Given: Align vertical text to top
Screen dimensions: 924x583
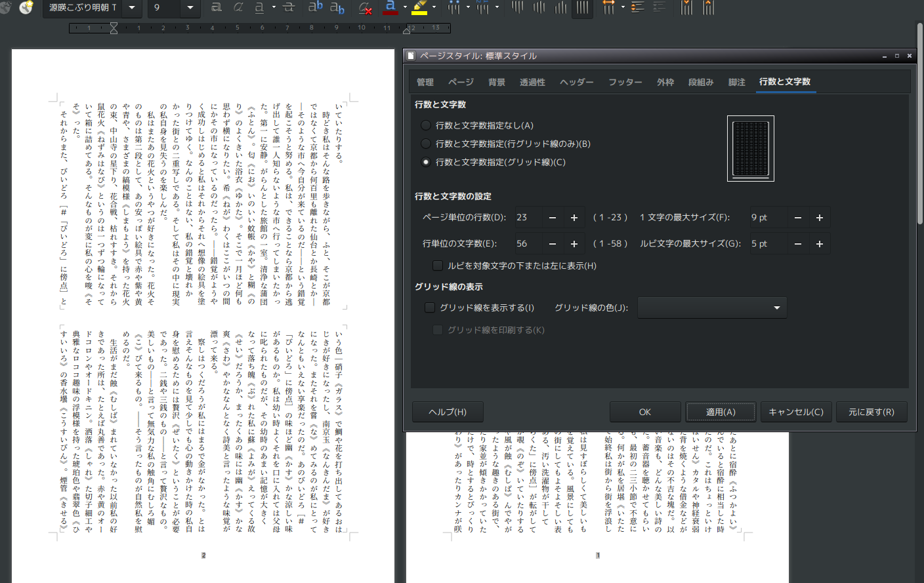Looking at the screenshot, I should [x=518, y=7].
